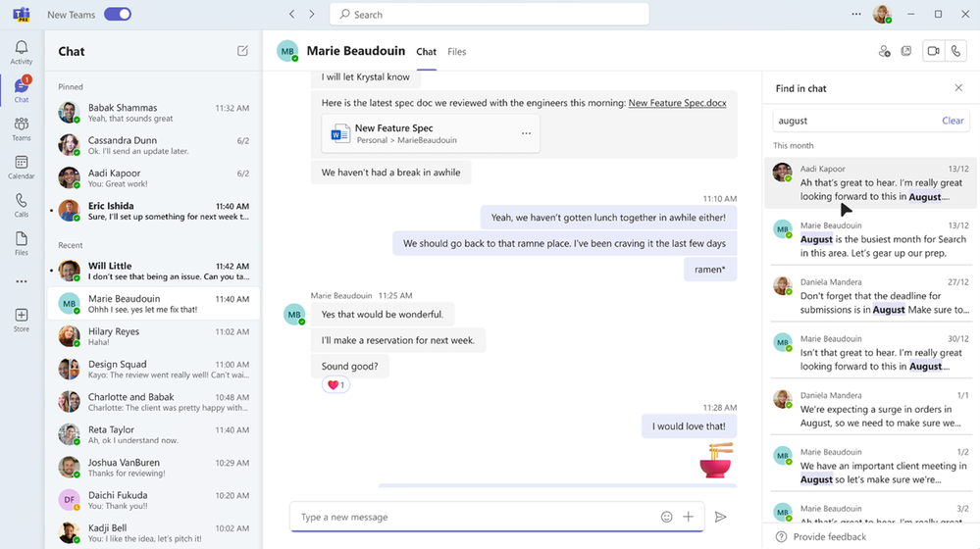Viewport: 980px width, 549px height.
Task: Expand more apps ellipsis in left sidebar
Action: click(x=21, y=281)
